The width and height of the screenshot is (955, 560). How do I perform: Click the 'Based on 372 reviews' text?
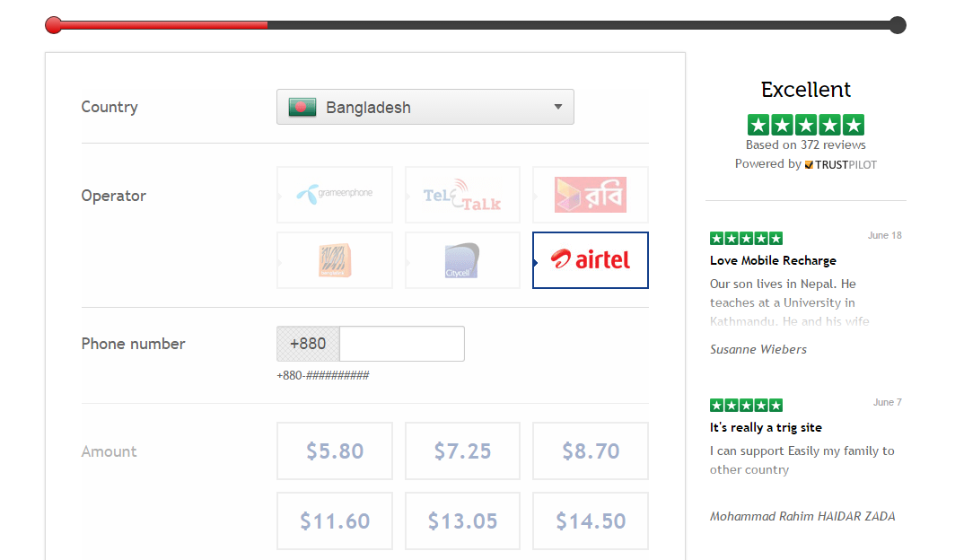[x=806, y=144]
